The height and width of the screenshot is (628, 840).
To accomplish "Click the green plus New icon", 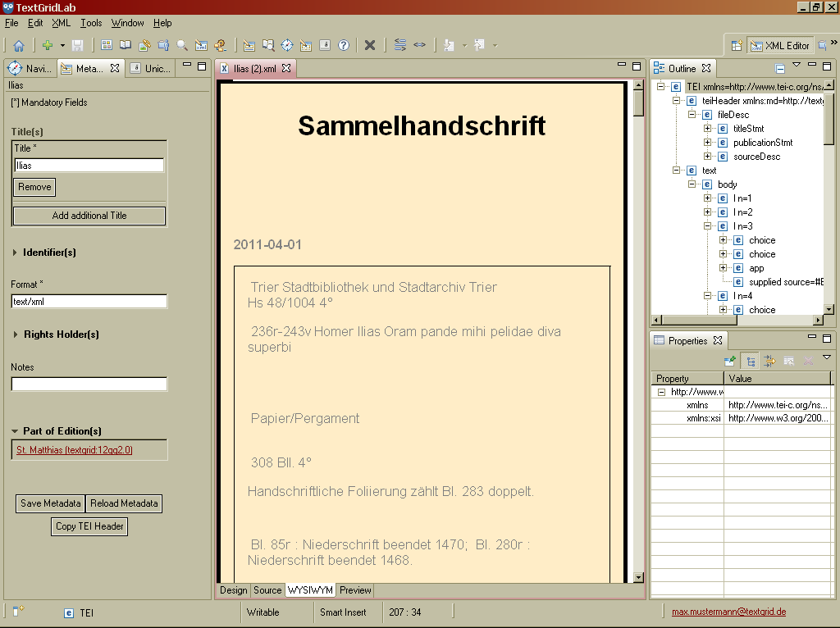I will coord(48,45).
